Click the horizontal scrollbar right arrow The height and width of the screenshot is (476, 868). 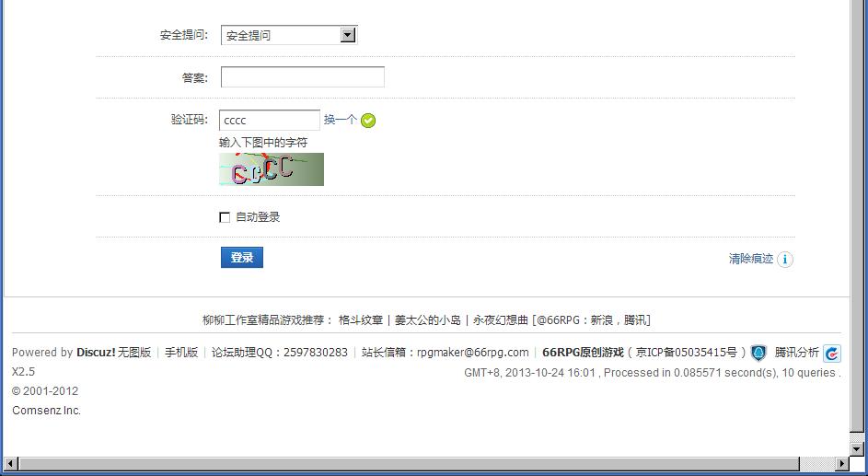(x=842, y=463)
